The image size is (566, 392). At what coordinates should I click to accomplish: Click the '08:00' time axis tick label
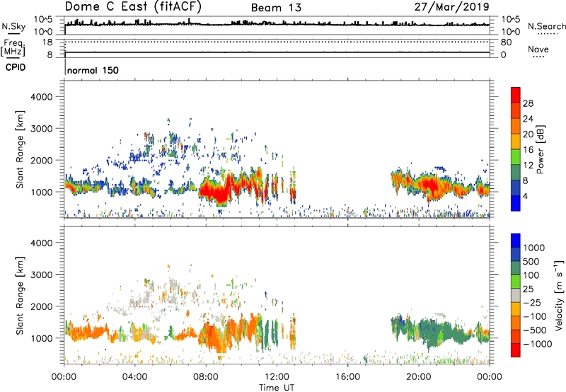[x=206, y=377]
